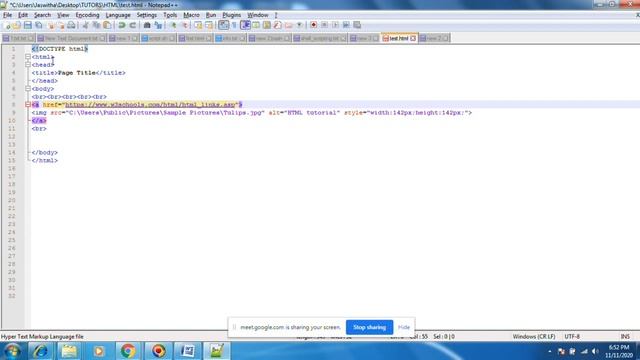Viewport: 640px width, 360px height.
Task: Open the Function List panel icon
Action: 278,25
